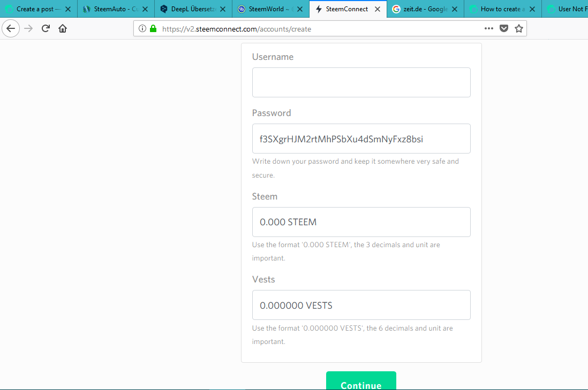The height and width of the screenshot is (390, 588).
Task: Close the Create a post tab
Action: coord(68,9)
